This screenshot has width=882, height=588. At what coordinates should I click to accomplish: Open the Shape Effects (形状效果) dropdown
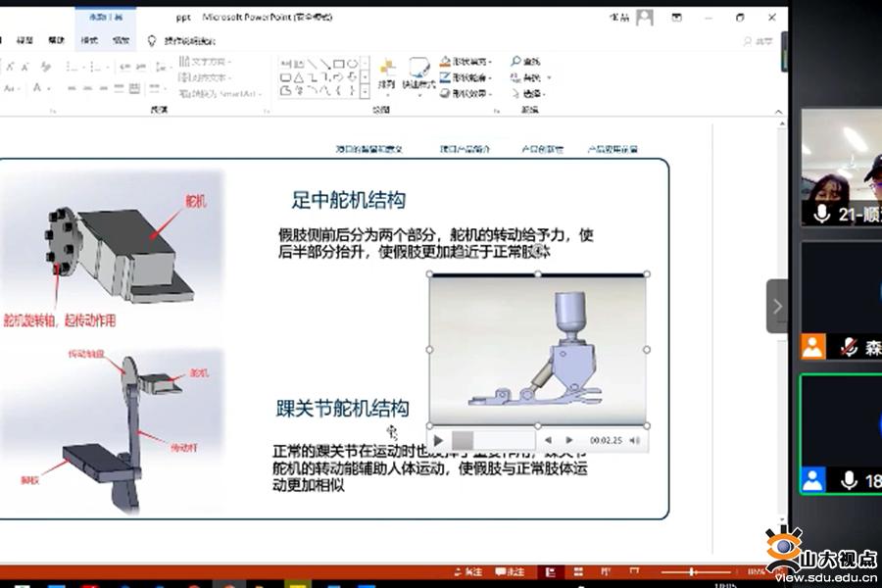click(467, 94)
